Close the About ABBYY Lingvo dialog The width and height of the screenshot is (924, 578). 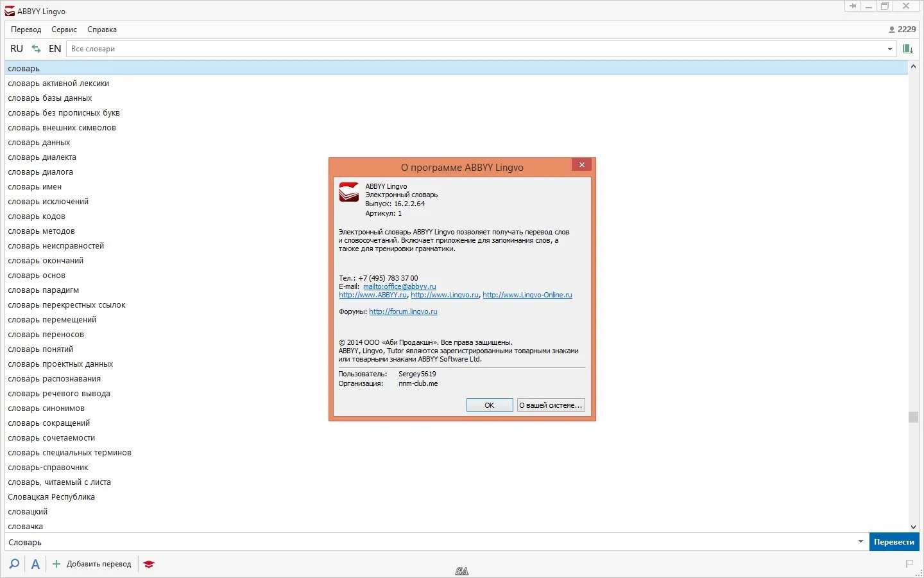[x=581, y=165]
